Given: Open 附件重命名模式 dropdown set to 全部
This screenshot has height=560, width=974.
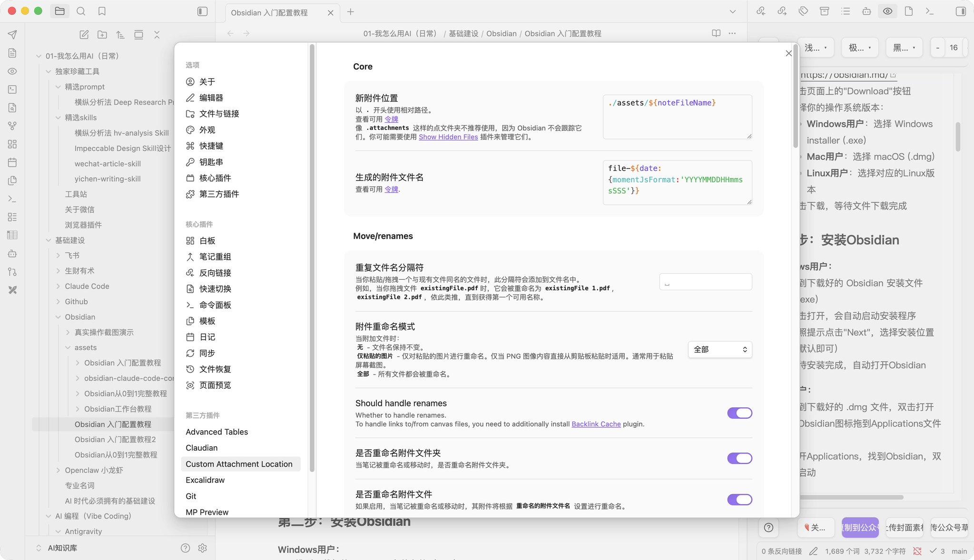Looking at the screenshot, I should [720, 350].
